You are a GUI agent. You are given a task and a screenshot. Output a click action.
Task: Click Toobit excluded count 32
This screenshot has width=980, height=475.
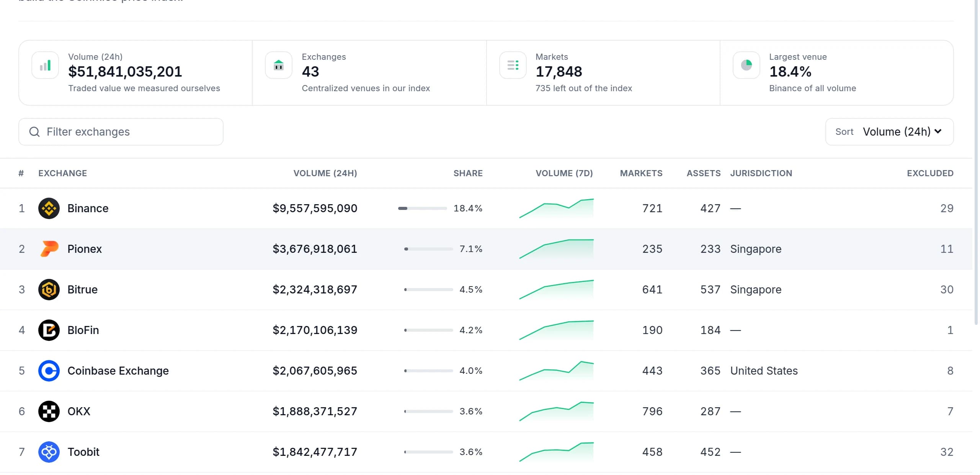coord(947,452)
